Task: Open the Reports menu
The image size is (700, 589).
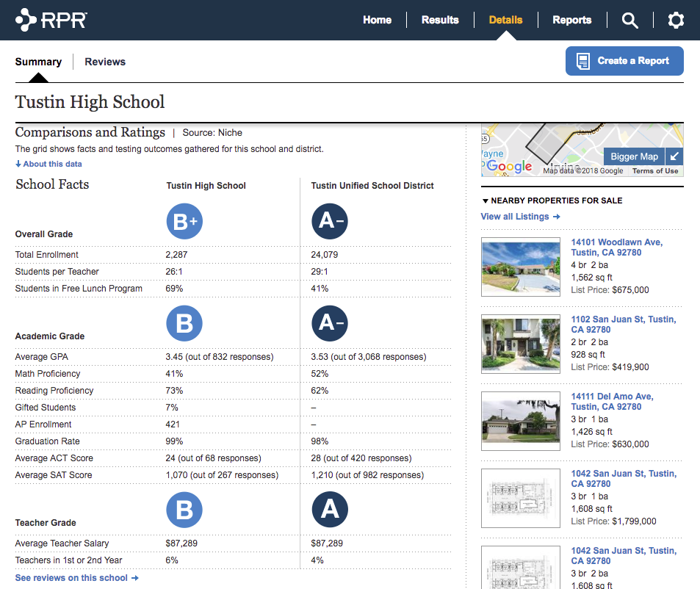Action: [572, 20]
